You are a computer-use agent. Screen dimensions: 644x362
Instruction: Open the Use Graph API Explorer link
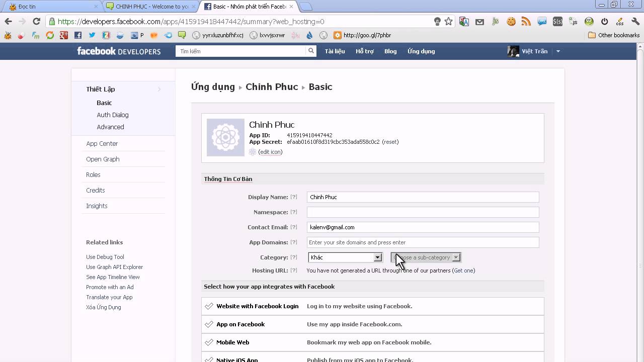click(115, 267)
